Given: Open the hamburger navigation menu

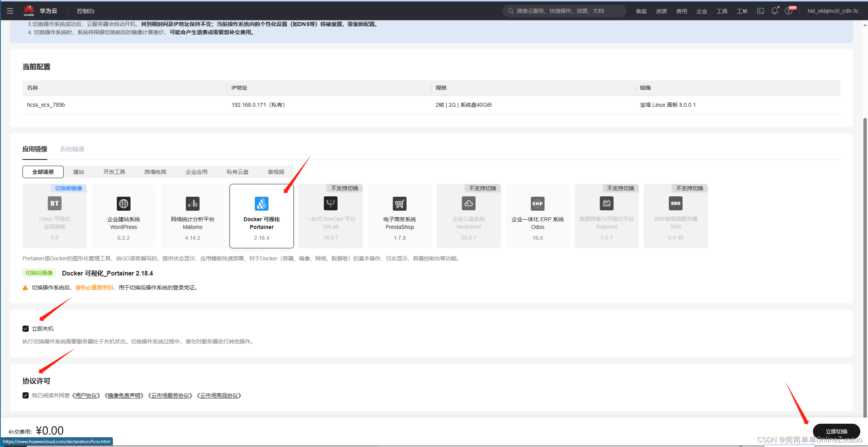Looking at the screenshot, I should click(x=10, y=11).
